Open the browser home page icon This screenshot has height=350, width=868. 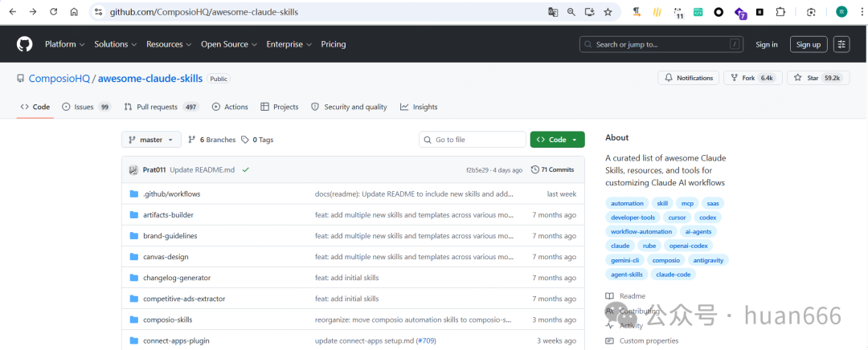74,11
